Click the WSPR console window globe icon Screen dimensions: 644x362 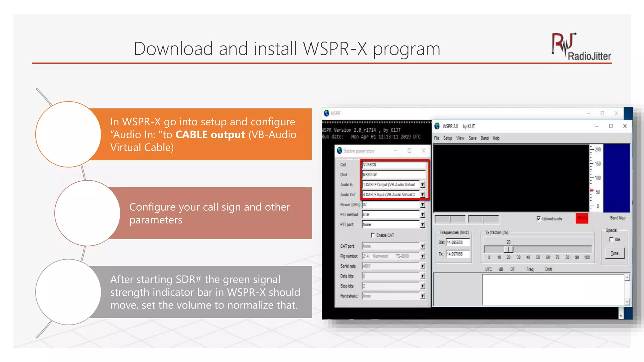point(326,113)
